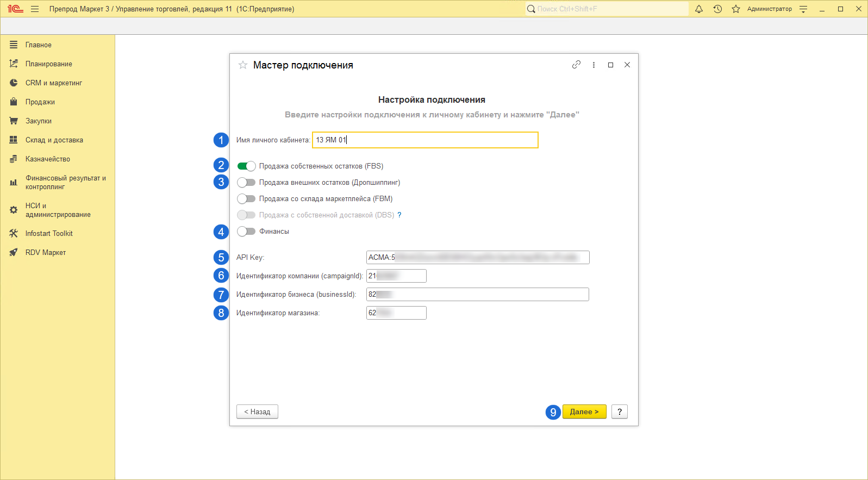
Task: Show history clock icon
Action: pyautogui.click(x=717, y=9)
